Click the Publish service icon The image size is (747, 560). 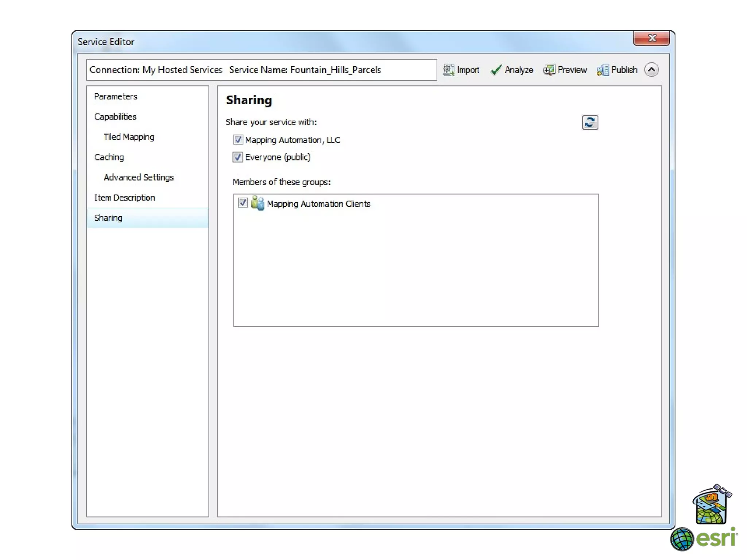(603, 70)
